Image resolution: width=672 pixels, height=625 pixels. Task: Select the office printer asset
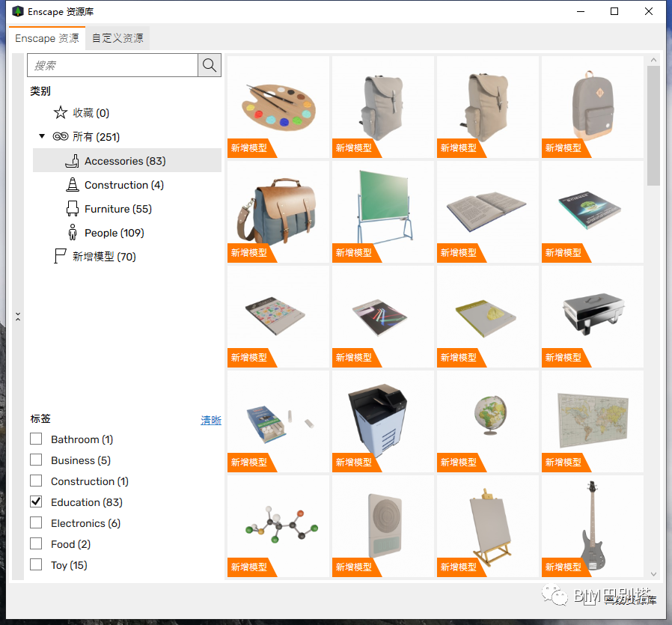[382, 421]
